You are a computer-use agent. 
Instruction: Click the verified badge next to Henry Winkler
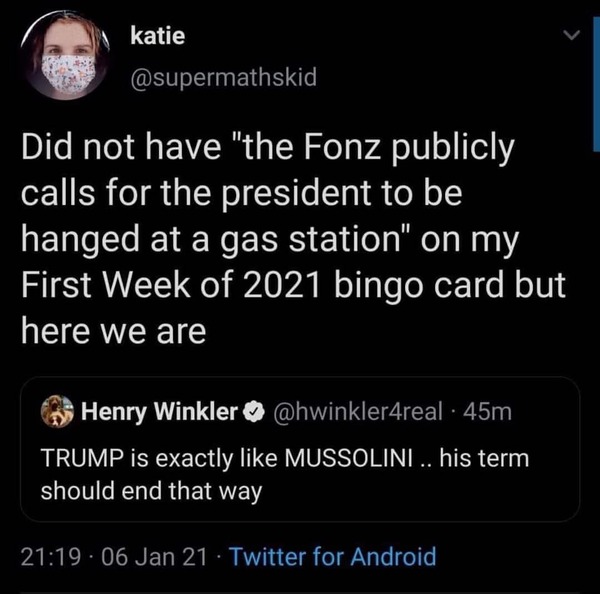[255, 412]
